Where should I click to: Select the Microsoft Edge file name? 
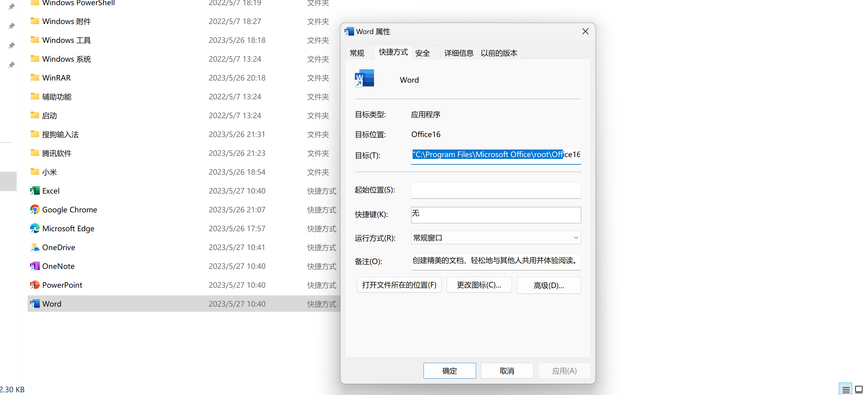pyautogui.click(x=68, y=228)
